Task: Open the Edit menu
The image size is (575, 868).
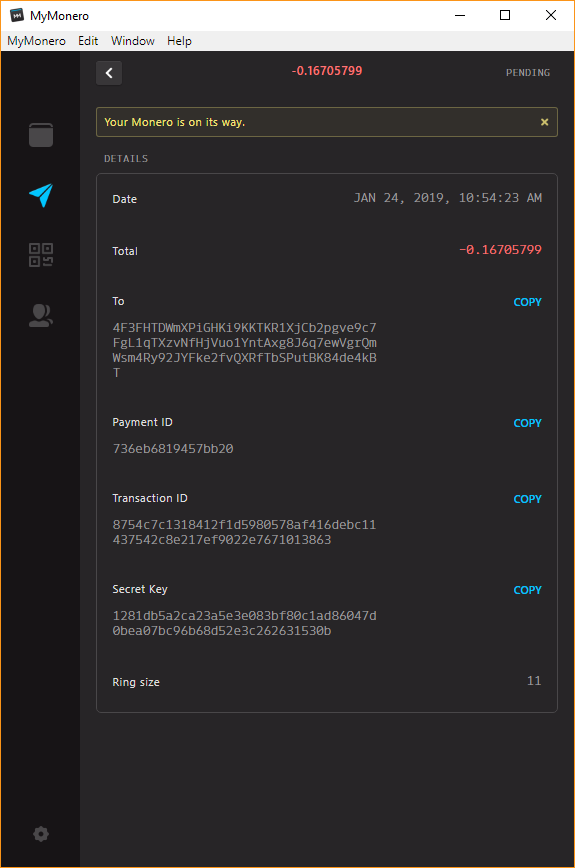Action: (88, 41)
